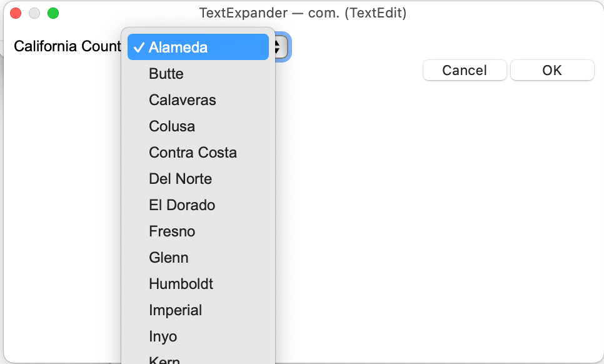604x364 pixels.
Task: Choose Calaveras in the dropdown menu
Action: [182, 100]
